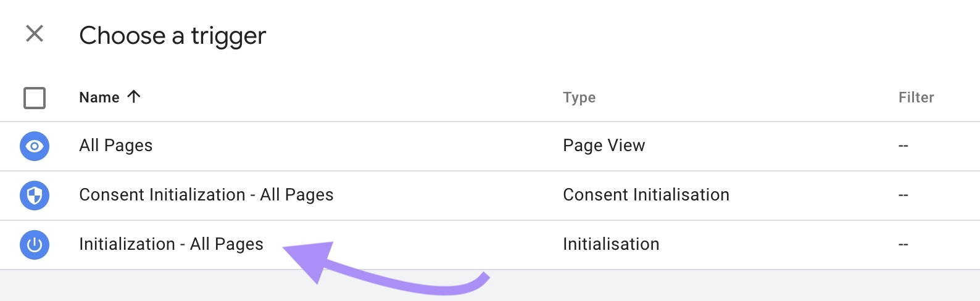This screenshot has height=301, width=980.
Task: Click the Page View type cell
Action: click(604, 146)
